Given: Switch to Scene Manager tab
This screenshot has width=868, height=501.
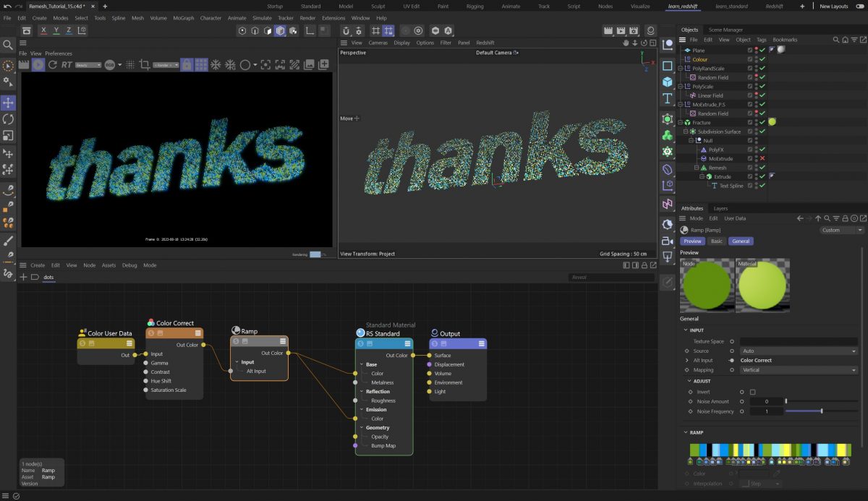Looking at the screenshot, I should click(726, 30).
